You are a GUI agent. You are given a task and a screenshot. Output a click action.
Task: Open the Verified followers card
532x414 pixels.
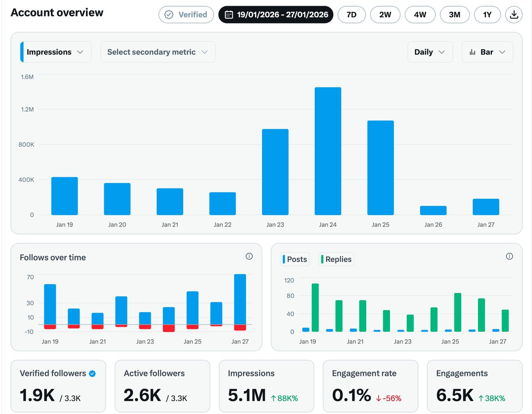point(59,386)
